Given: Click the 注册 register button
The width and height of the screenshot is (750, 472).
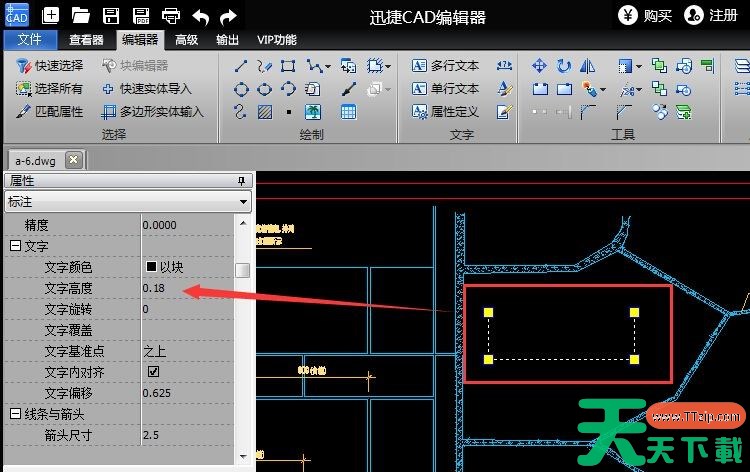Looking at the screenshot, I should 711,16.
